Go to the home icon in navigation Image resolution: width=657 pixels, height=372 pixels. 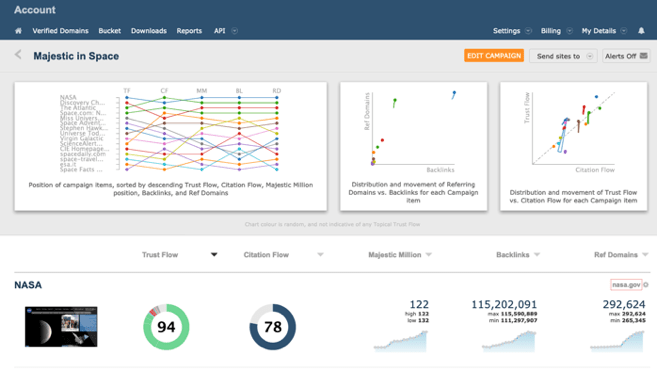(18, 31)
